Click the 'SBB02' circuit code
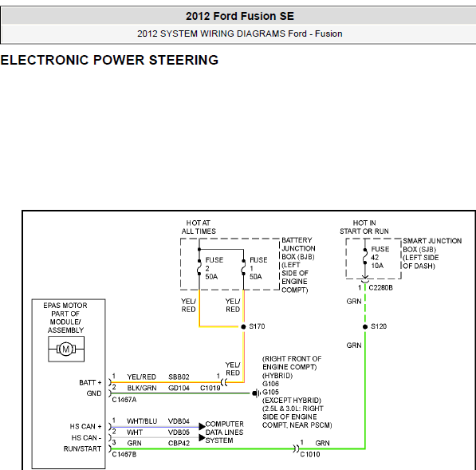Viewport: 476px width, 470px height. tap(179, 377)
